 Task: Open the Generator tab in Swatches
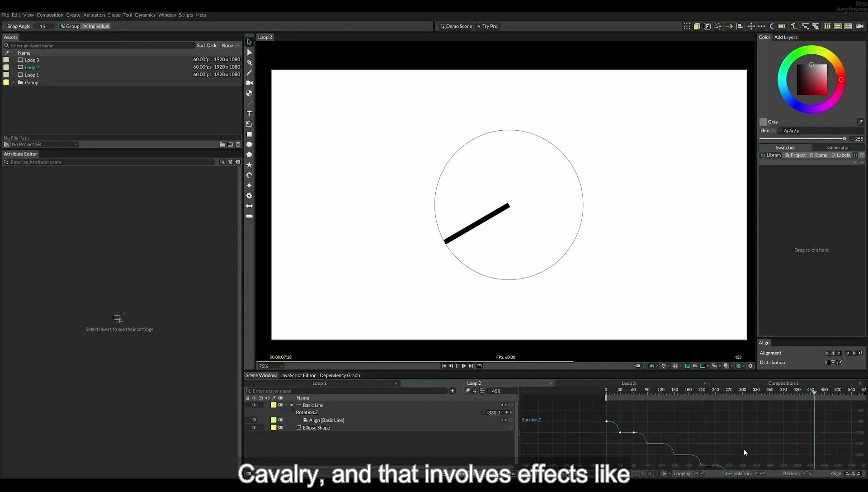(x=838, y=148)
